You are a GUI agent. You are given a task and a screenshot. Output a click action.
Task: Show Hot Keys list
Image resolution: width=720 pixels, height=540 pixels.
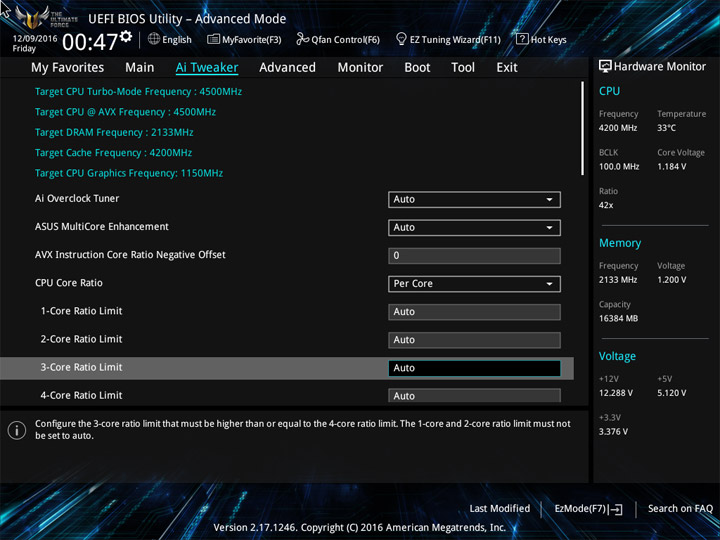coord(541,39)
